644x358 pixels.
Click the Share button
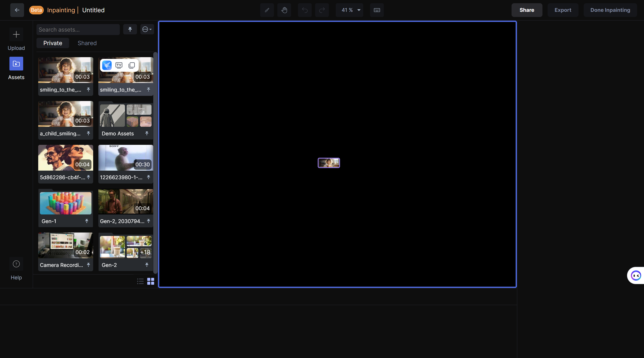(x=527, y=10)
